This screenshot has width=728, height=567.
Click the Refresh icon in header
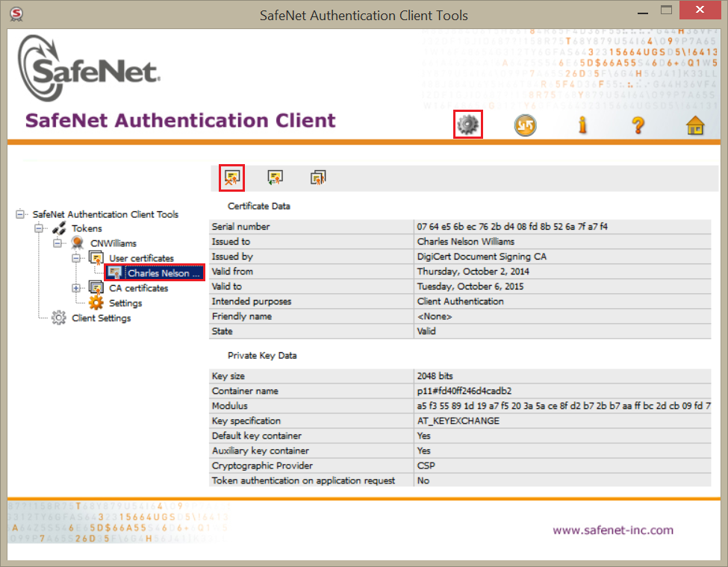525,125
